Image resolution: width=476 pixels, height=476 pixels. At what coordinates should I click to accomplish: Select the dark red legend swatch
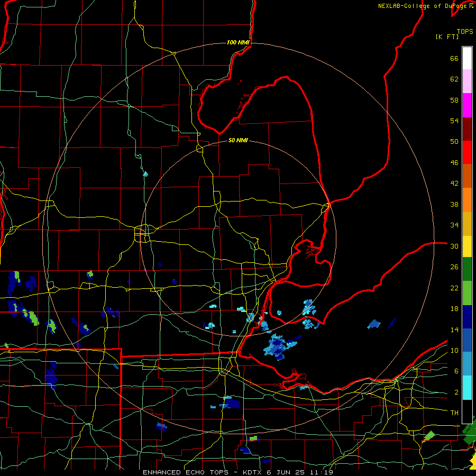(x=467, y=129)
